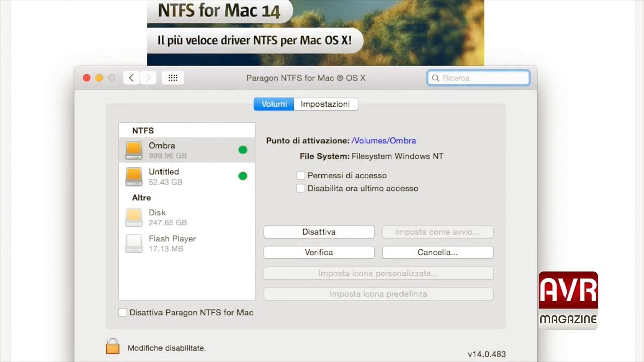This screenshot has width=644, height=362.
Task: Click the Verifica button
Action: coord(319,252)
